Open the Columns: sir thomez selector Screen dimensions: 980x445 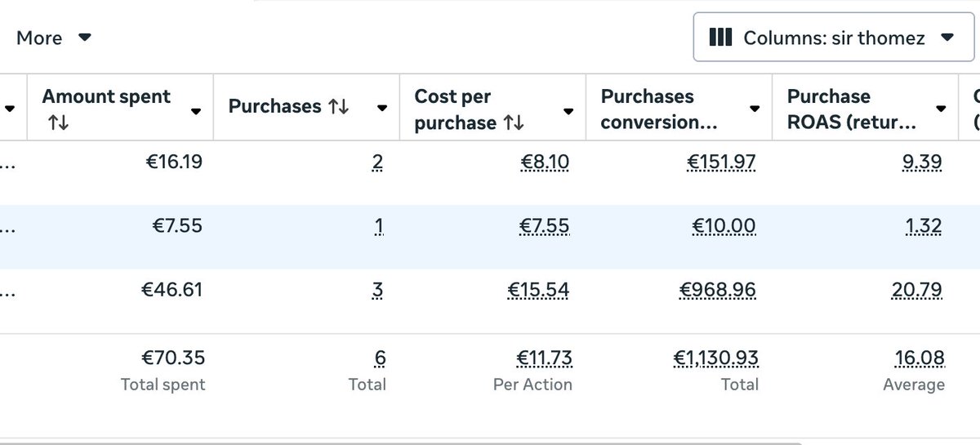(x=833, y=38)
